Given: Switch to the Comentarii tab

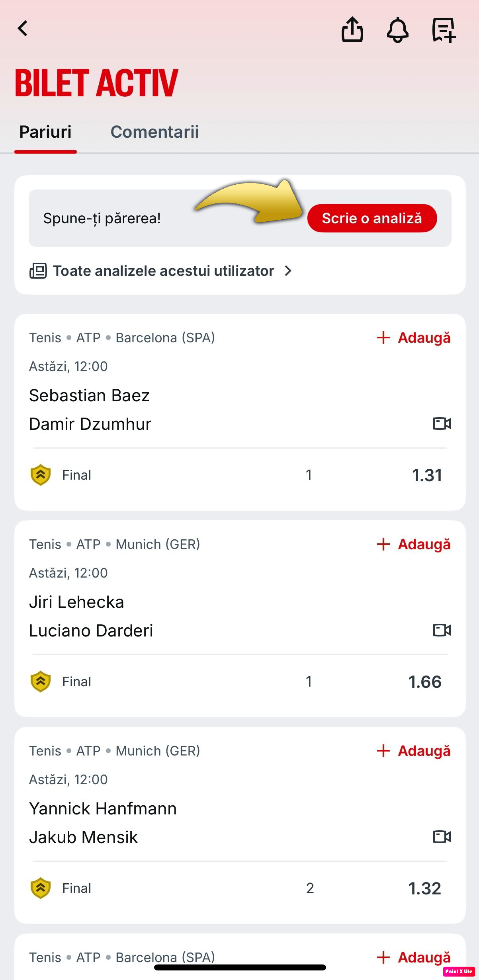Looking at the screenshot, I should [154, 132].
